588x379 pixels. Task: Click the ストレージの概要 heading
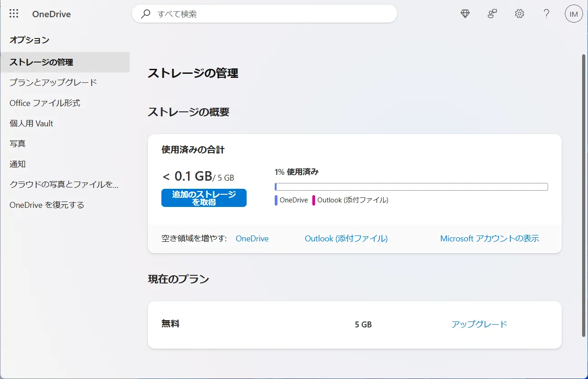tap(189, 112)
